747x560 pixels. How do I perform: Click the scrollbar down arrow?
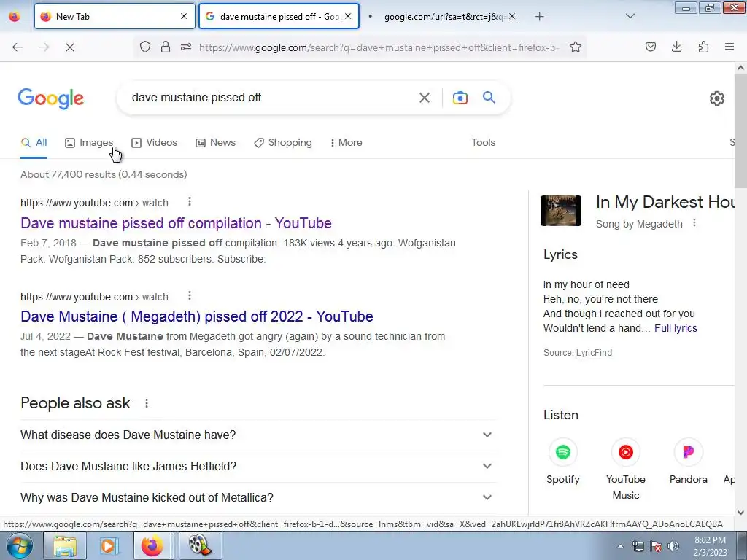pyautogui.click(x=740, y=513)
